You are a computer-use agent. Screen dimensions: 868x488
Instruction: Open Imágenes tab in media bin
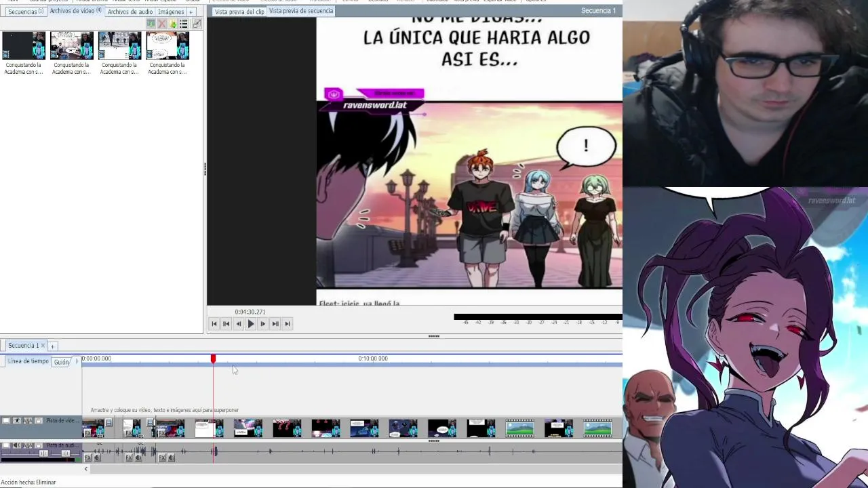pyautogui.click(x=171, y=12)
